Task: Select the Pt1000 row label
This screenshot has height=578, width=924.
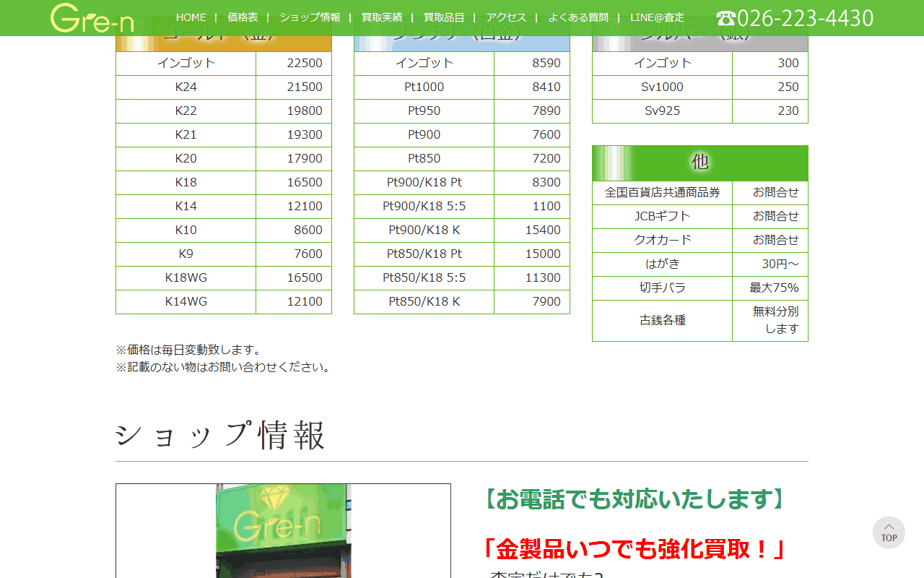Action: (424, 87)
